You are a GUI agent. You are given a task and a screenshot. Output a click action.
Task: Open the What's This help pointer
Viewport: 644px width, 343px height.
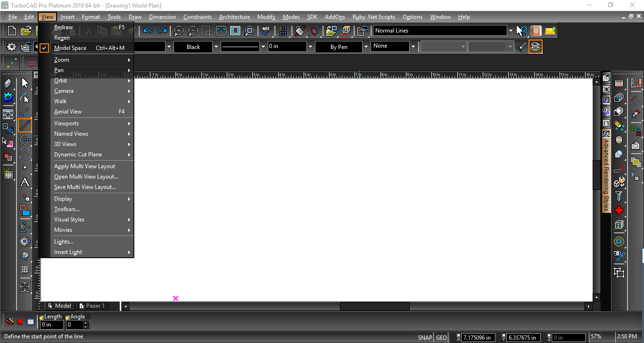click(521, 31)
